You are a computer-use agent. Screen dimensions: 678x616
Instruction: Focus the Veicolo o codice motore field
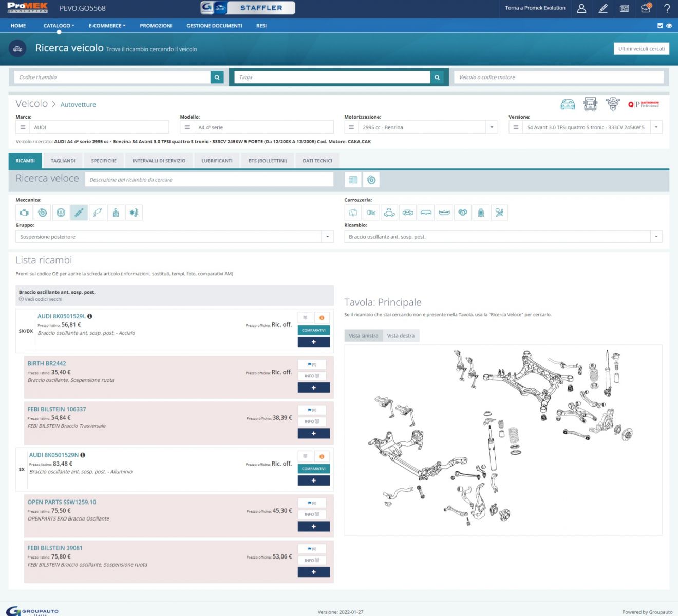[559, 78]
